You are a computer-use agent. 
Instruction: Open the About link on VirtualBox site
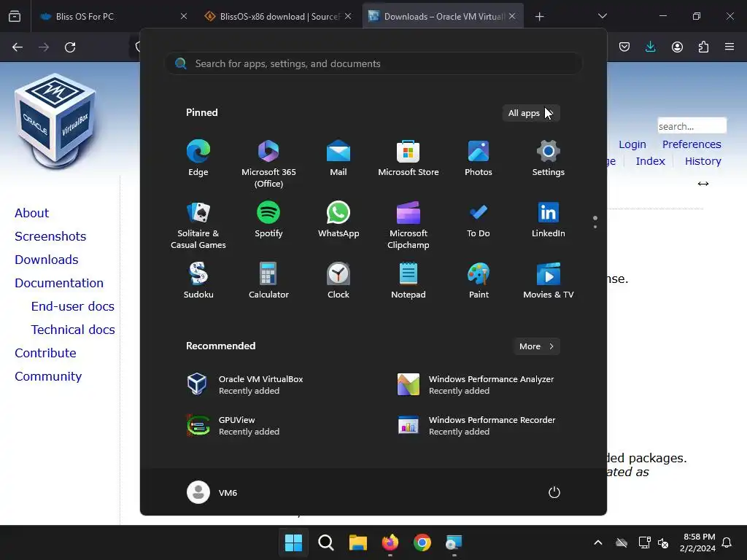click(31, 213)
